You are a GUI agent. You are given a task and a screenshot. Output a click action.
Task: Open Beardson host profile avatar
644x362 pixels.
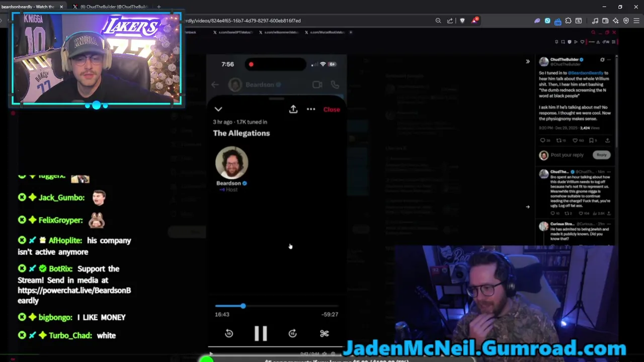pos(232,162)
